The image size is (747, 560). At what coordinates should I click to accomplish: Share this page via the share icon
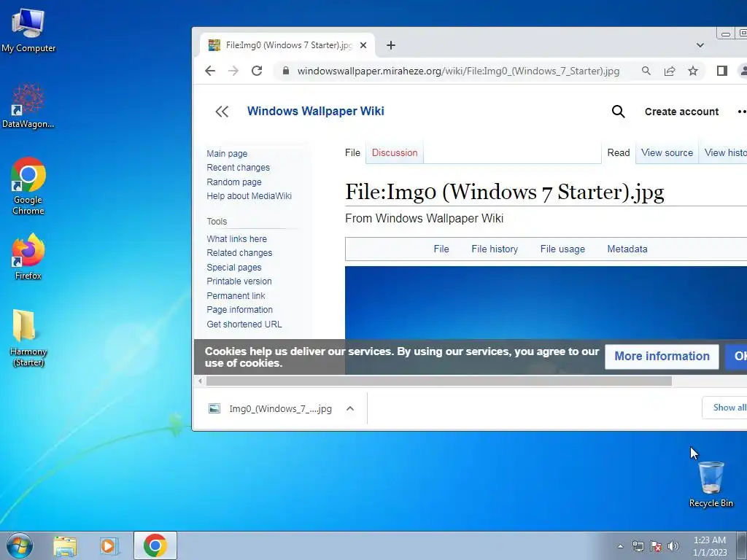pos(670,71)
